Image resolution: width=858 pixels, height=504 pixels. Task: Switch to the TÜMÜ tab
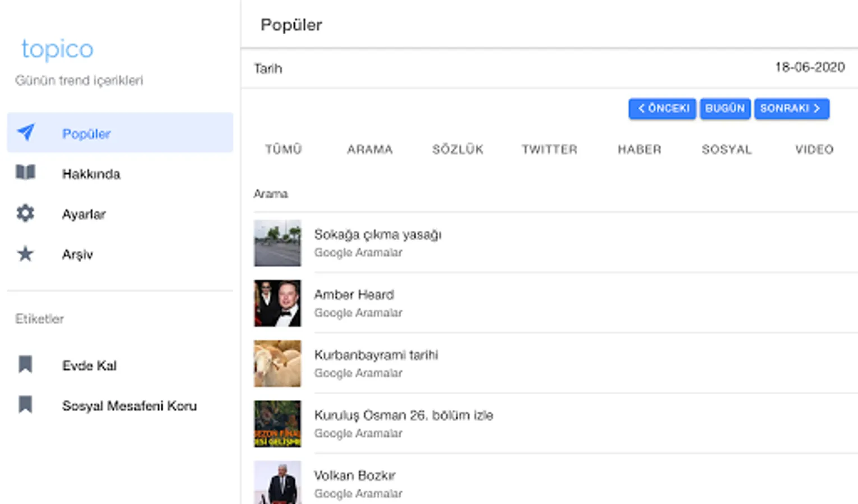tap(284, 150)
